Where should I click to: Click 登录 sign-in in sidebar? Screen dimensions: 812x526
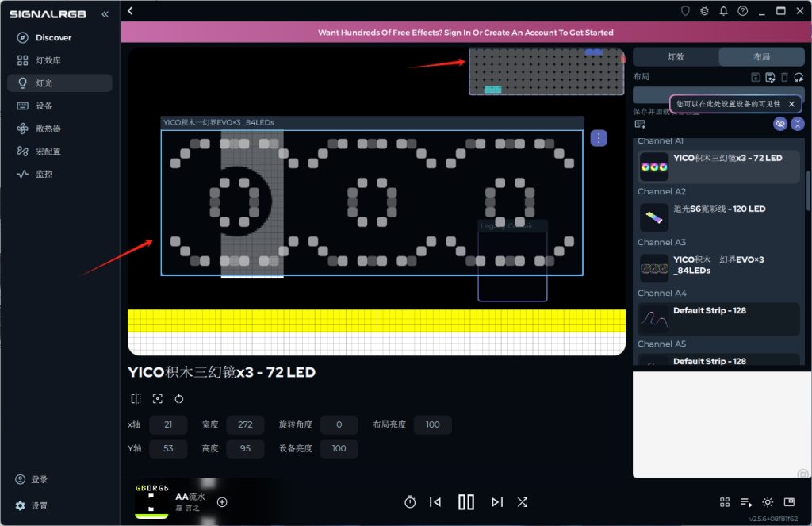click(32, 479)
